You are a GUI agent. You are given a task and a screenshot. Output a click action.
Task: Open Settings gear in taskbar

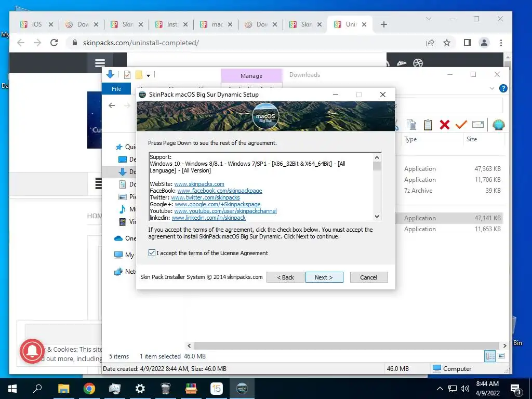pos(140,389)
